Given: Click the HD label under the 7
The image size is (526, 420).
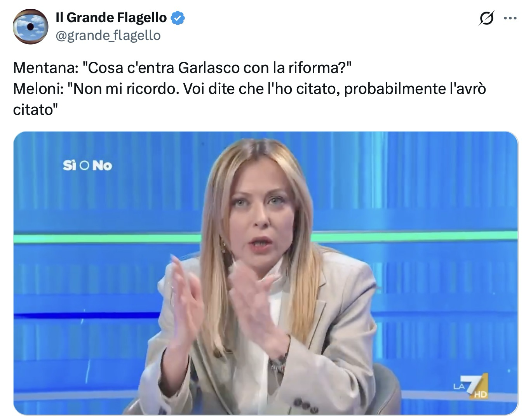Looking at the screenshot, I should [x=480, y=395].
